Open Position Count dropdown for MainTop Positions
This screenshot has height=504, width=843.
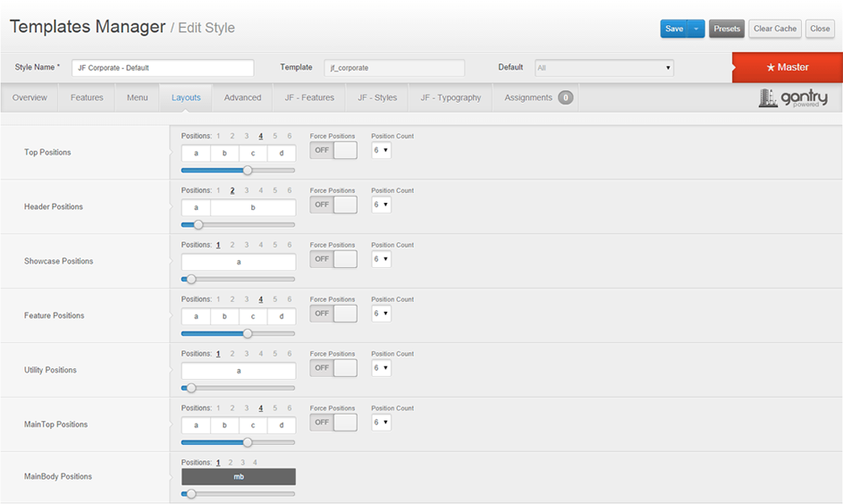tap(381, 422)
